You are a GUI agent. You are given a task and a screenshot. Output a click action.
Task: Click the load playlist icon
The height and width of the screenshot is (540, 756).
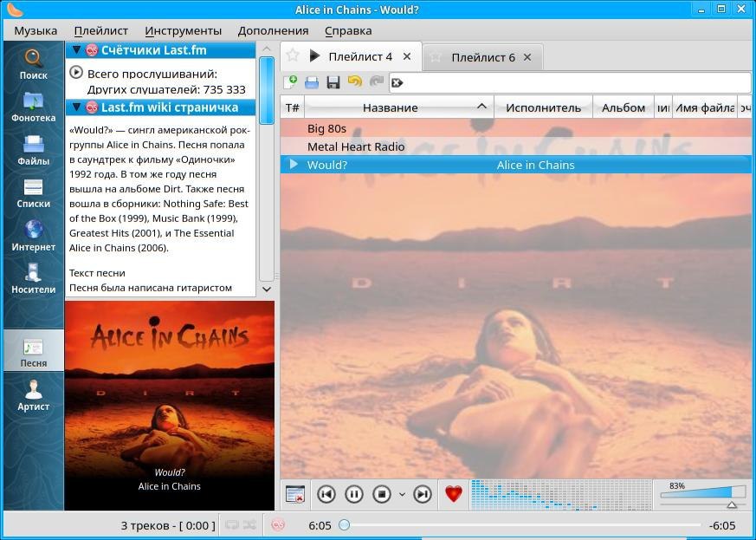[x=312, y=82]
